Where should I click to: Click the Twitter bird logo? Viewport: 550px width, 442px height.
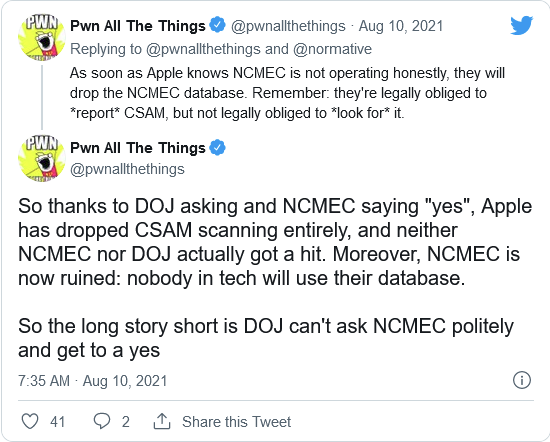[521, 25]
